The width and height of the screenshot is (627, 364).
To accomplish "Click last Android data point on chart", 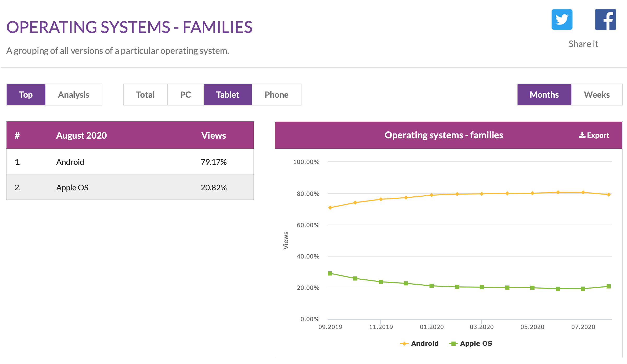I will pyautogui.click(x=609, y=195).
